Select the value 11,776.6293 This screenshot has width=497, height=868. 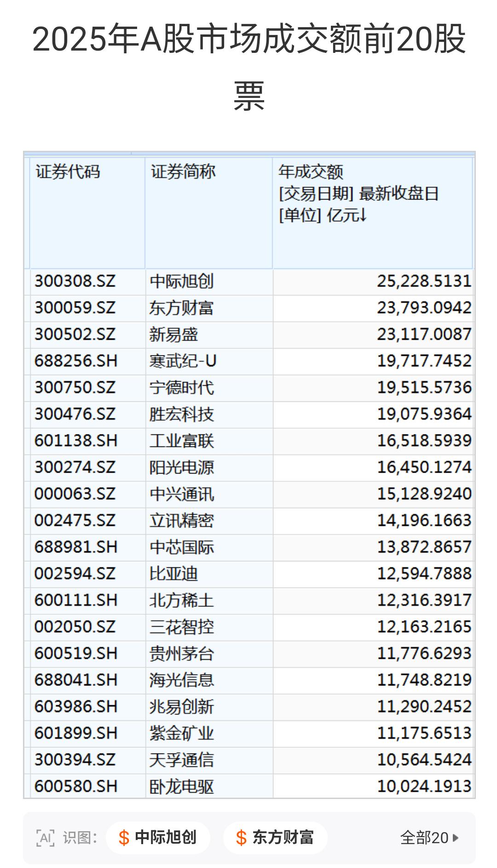click(424, 654)
